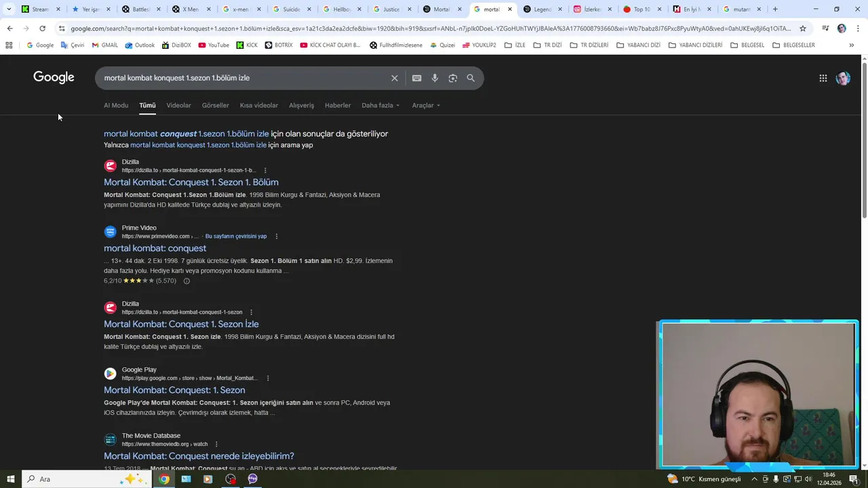Open the BELGESELLER bookmark folder
The image size is (868, 488).
pyautogui.click(x=793, y=45)
